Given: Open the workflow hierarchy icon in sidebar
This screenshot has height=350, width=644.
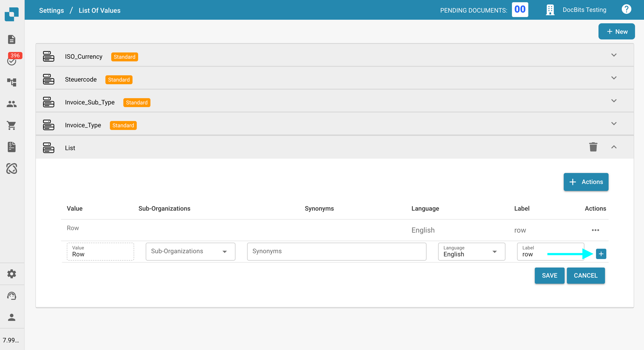Looking at the screenshot, I should click(x=12, y=82).
